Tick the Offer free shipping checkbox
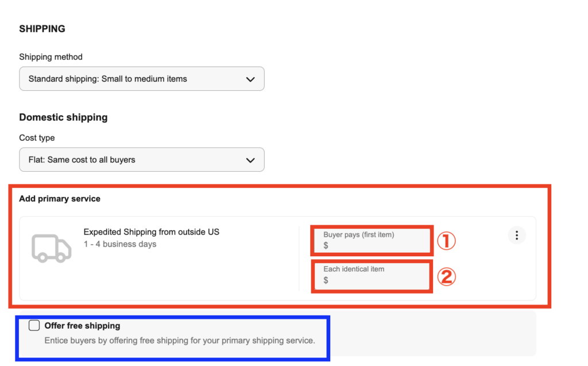The height and width of the screenshot is (366, 588). click(34, 325)
